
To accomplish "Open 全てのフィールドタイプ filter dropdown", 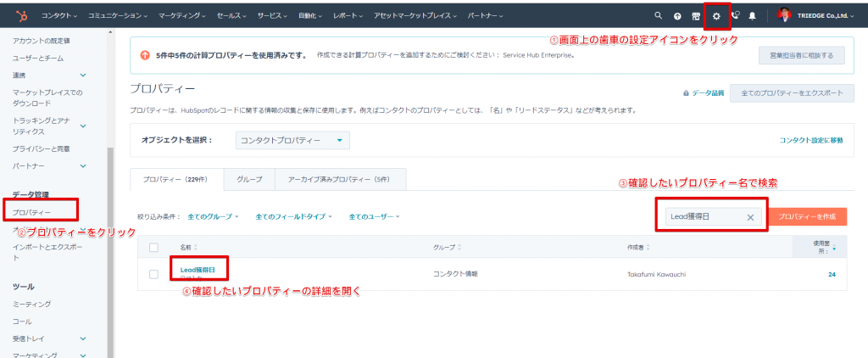I will point(293,216).
